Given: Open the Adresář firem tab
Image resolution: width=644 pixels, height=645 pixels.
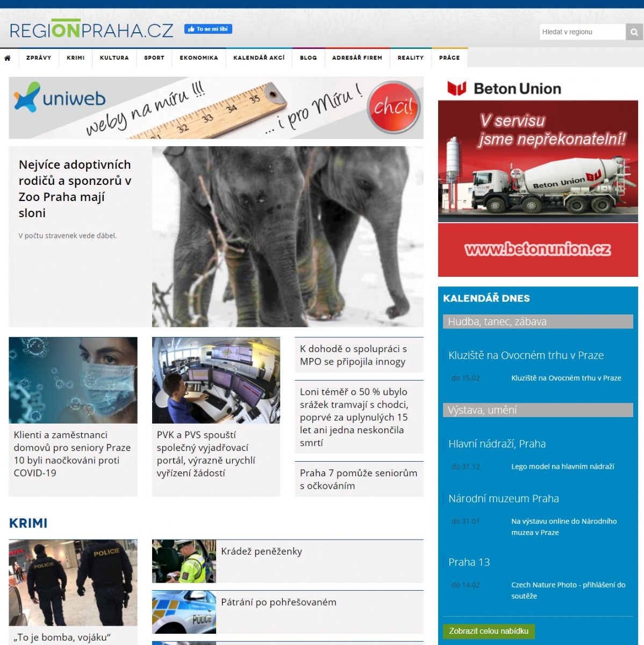Looking at the screenshot, I should [357, 58].
